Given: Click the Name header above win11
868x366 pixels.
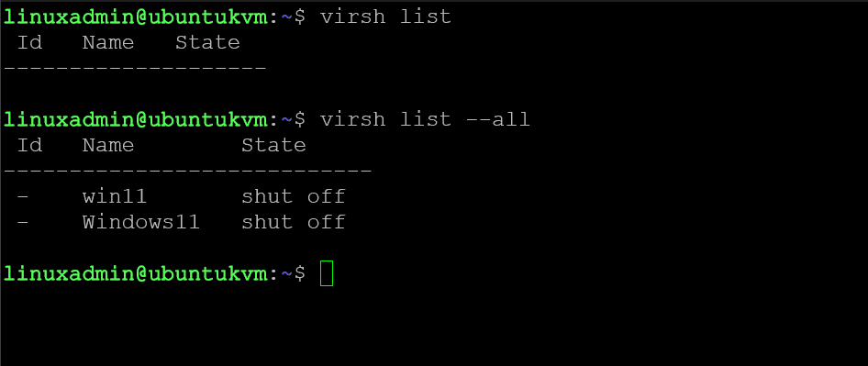Looking at the screenshot, I should pos(108,145).
